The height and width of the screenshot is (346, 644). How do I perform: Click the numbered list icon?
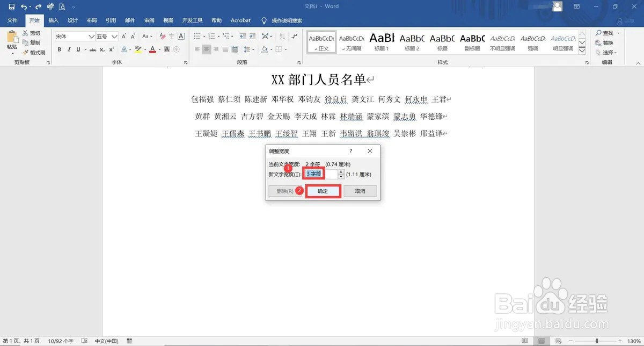coord(211,36)
